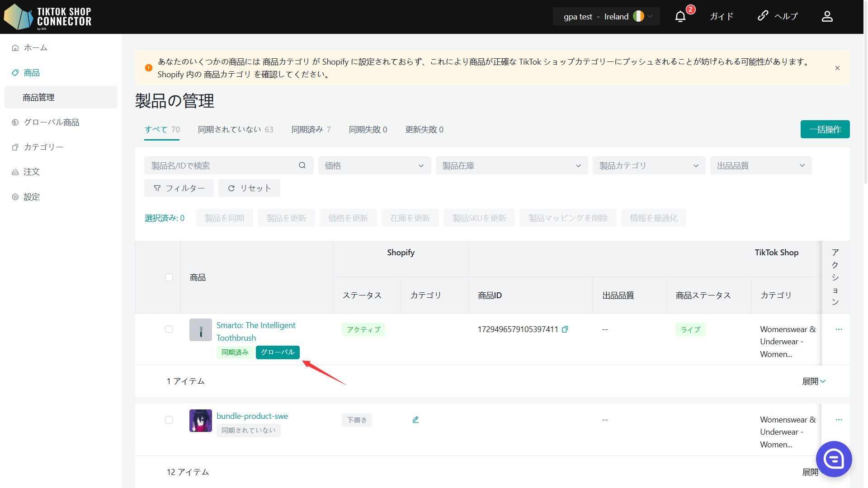This screenshot has width=868, height=488.
Task: Click 製品SKUを更新 button
Action: [479, 218]
